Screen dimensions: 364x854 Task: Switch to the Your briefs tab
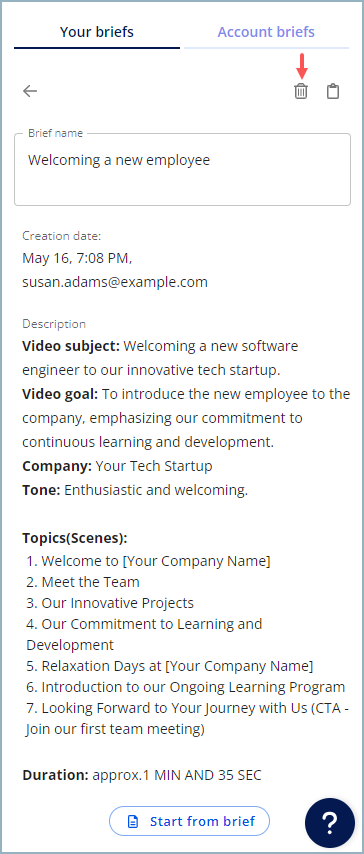pos(96,32)
